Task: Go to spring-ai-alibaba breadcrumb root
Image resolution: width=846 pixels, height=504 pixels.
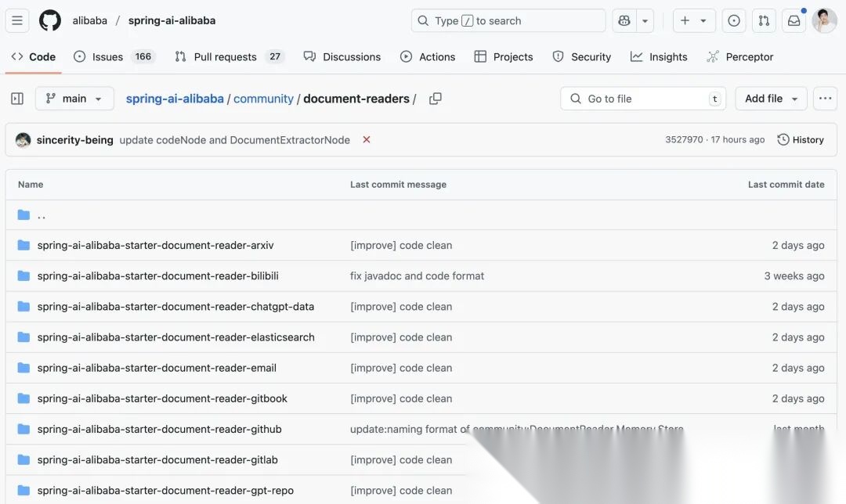Action: coord(175,99)
